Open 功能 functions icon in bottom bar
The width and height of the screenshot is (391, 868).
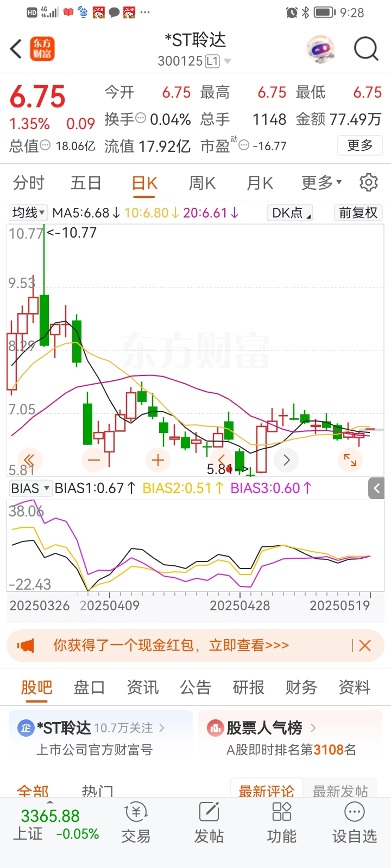tap(282, 823)
